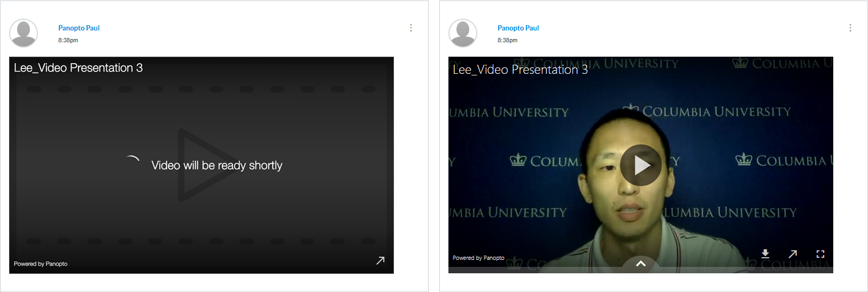The height and width of the screenshot is (292, 868).
Task: Click the 'Video will be ready shortly' message
Action: point(216,165)
